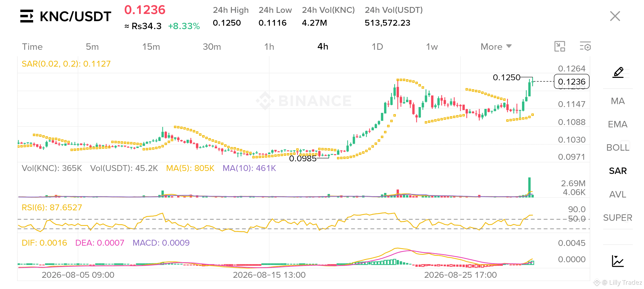Click the MACD: 0.0009 label
This screenshot has width=644, height=289.
coord(161,243)
